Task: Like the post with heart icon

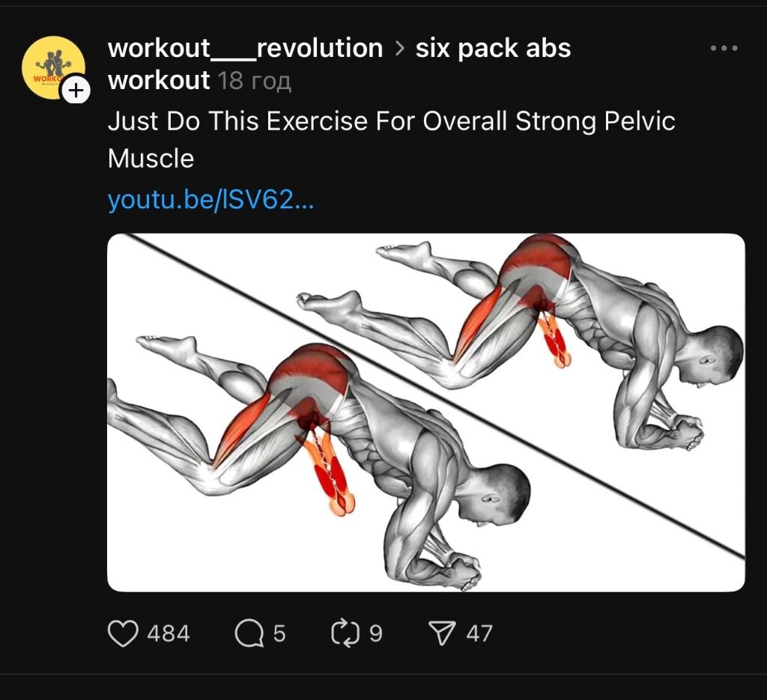Action: (x=123, y=633)
